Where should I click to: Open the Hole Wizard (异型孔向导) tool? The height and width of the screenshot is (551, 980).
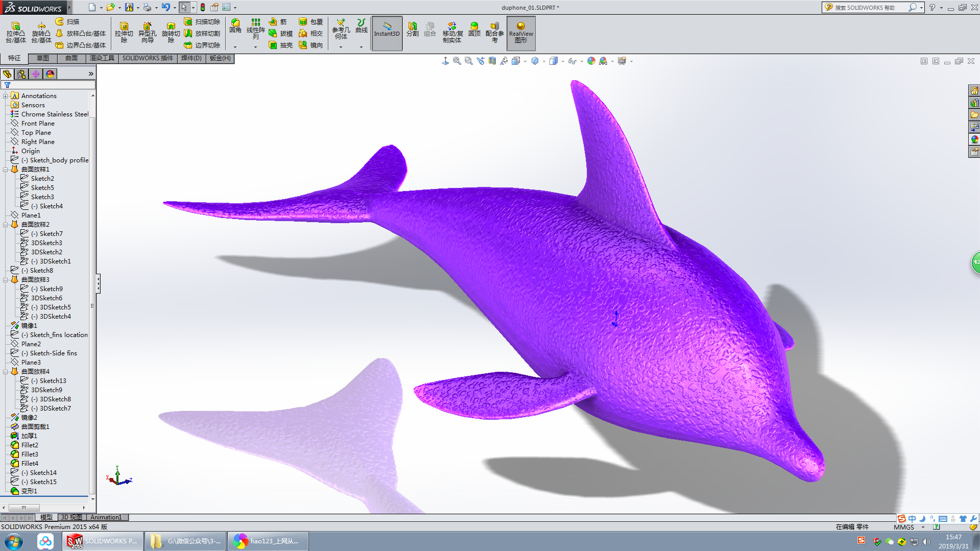tap(147, 33)
